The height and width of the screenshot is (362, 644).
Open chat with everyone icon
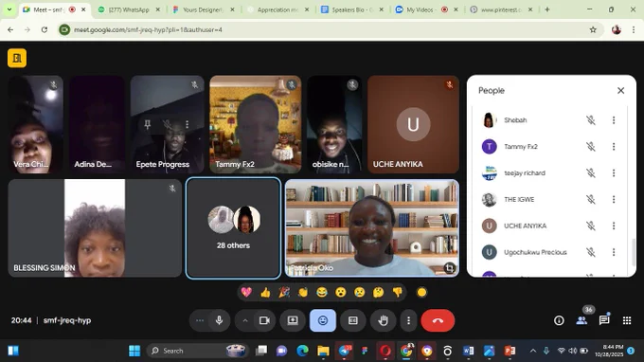pyautogui.click(x=604, y=320)
